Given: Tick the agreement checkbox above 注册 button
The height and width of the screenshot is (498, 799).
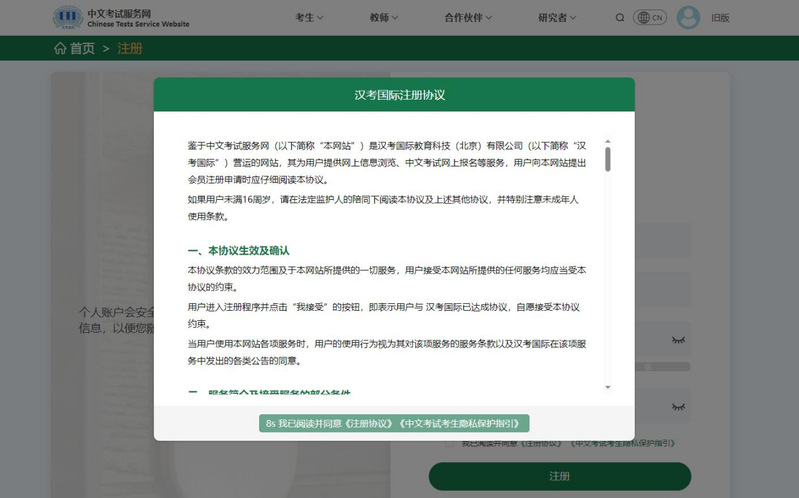Looking at the screenshot, I should [x=449, y=443].
